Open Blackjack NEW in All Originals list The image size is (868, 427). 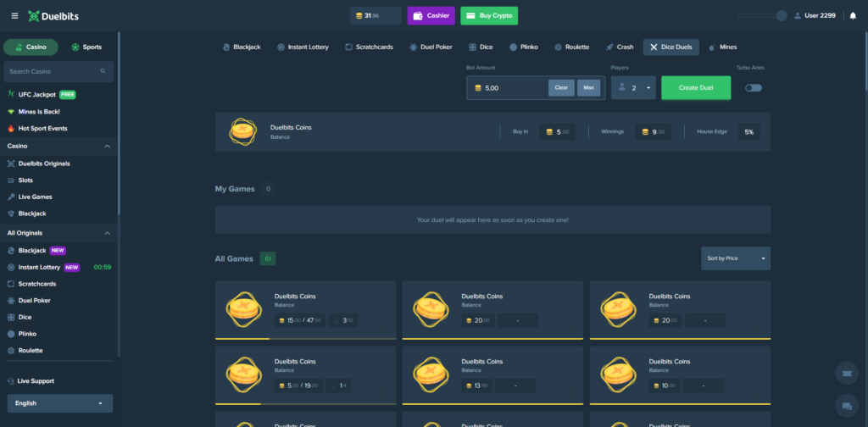[32, 251]
